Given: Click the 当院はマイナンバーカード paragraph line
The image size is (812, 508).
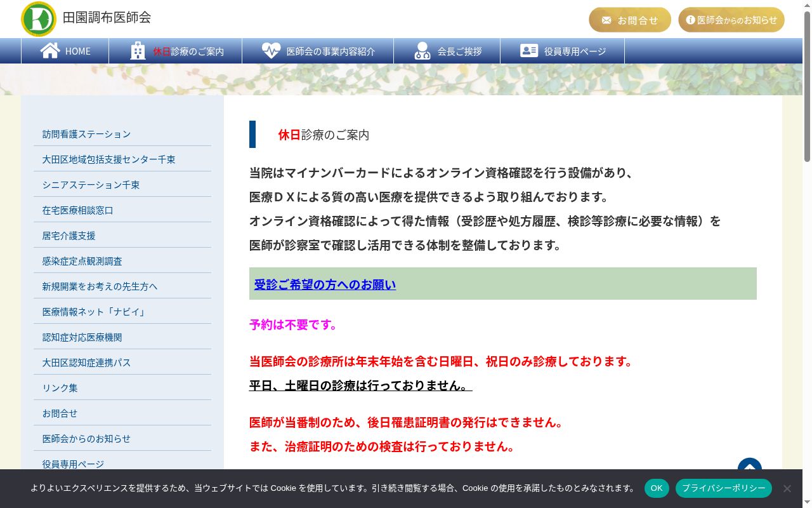Looking at the screenshot, I should click(442, 173).
